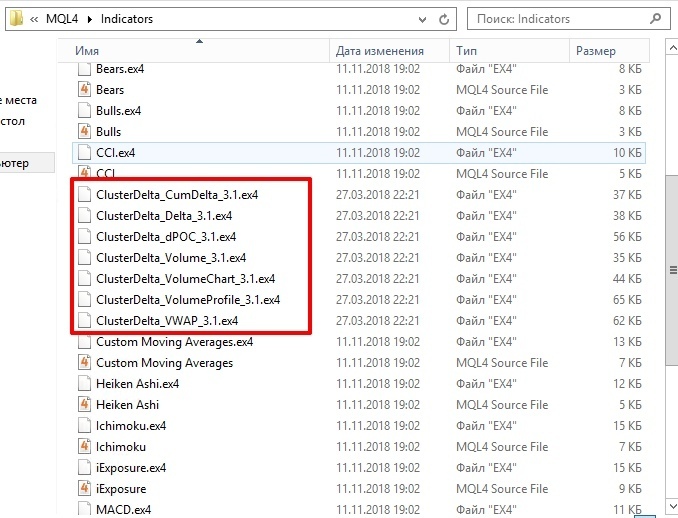Click Custom Moving Averages.ex4 file icon

[x=84, y=342]
